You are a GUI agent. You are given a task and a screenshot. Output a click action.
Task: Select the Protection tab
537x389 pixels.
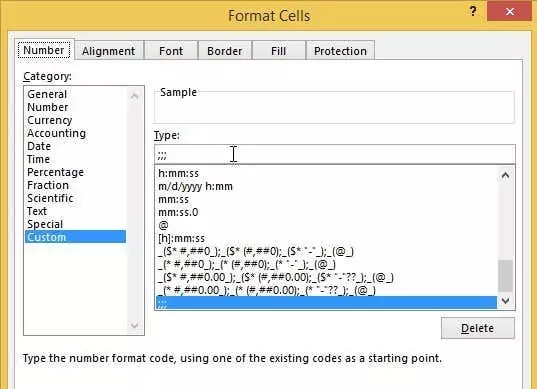[x=340, y=51]
